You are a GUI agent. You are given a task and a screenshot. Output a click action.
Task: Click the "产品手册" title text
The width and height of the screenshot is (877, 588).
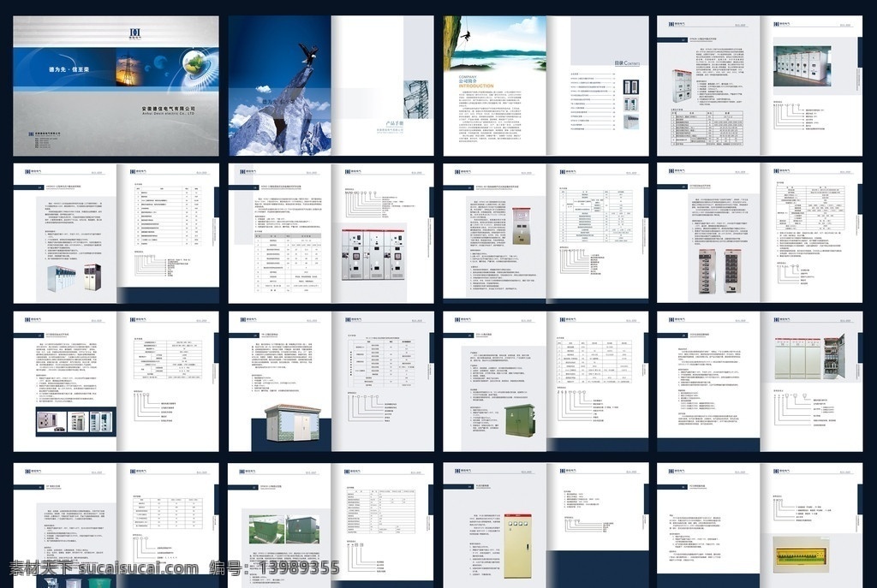pos(394,123)
